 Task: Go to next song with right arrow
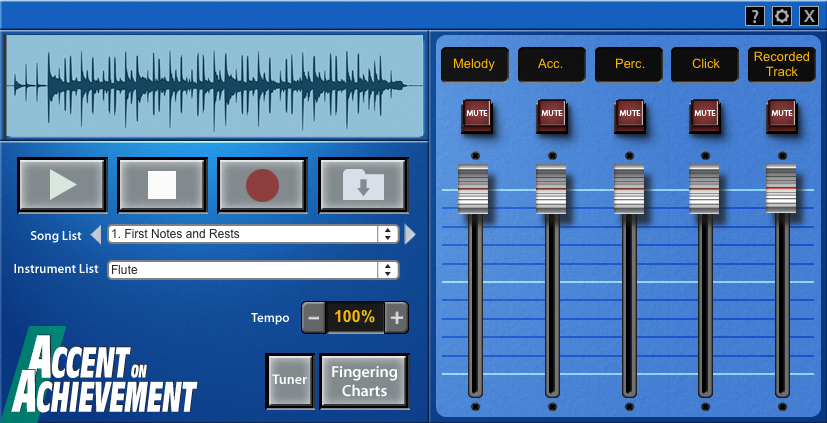pyautogui.click(x=410, y=235)
